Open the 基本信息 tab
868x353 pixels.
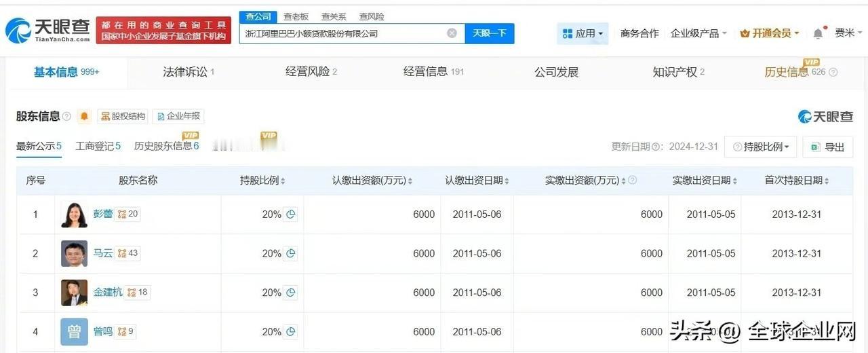point(66,72)
